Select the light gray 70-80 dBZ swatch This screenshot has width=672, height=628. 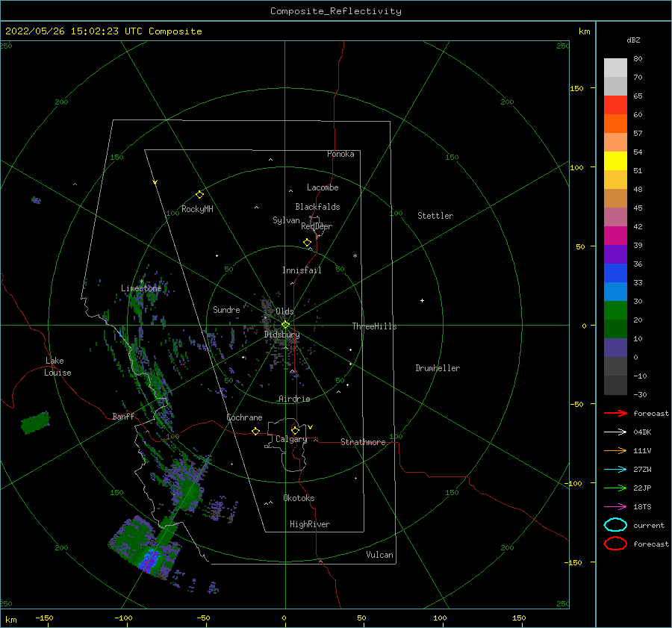(x=615, y=68)
